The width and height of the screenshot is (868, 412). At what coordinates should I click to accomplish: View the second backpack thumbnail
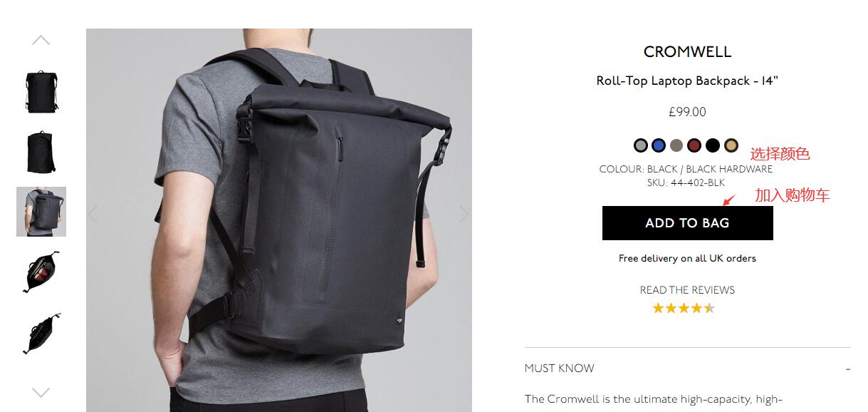(x=41, y=151)
